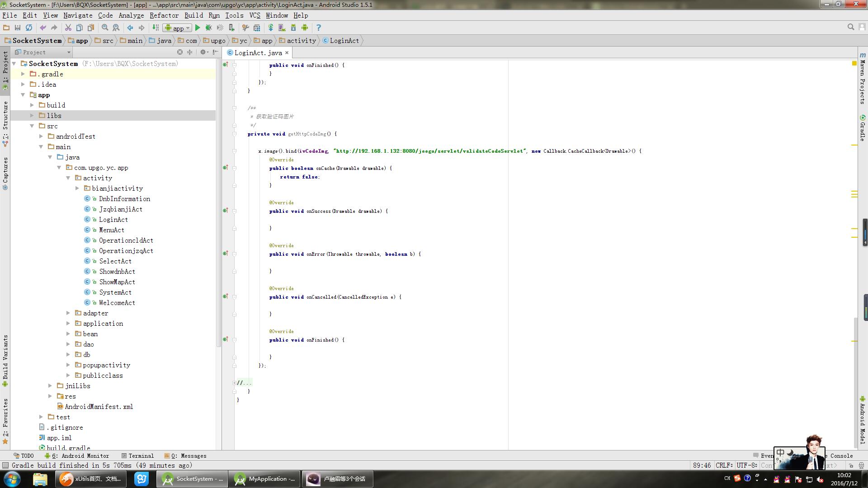Navigate Forward with the right arrow icon
Image resolution: width=868 pixels, height=488 pixels.
[x=142, y=28]
